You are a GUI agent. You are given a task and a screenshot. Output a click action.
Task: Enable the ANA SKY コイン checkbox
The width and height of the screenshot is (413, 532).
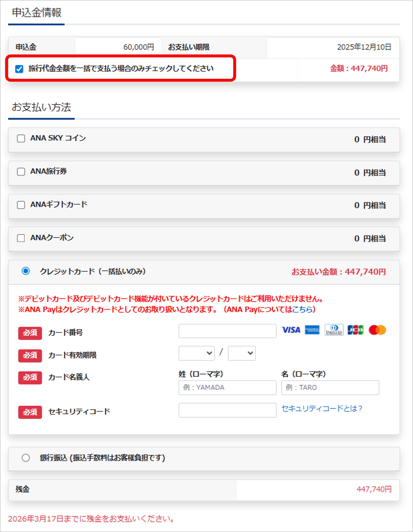coord(21,138)
